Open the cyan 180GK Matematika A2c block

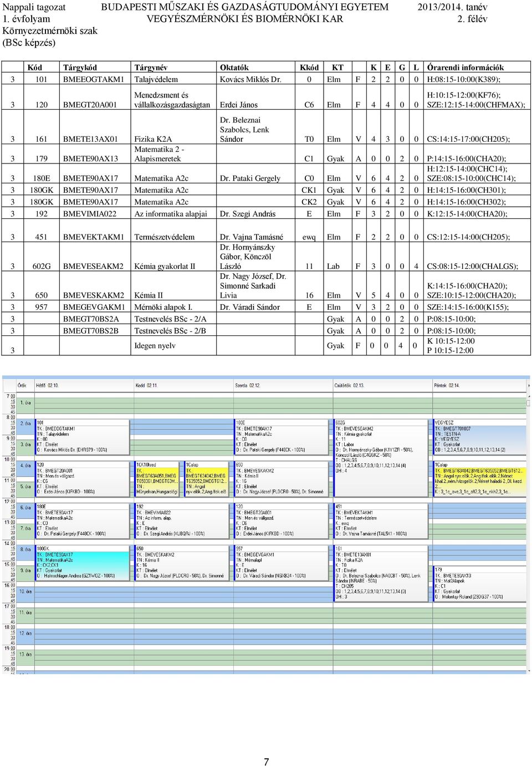tap(83, 563)
